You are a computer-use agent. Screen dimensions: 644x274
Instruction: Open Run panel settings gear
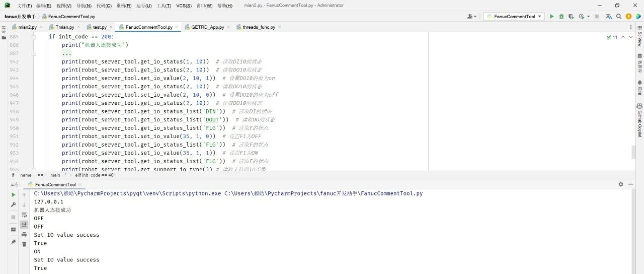621,184
